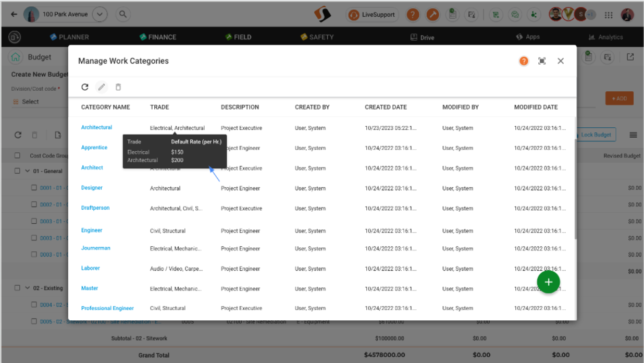Open the green connections nodes icon
This screenshot has height=363, width=644.
coord(534,15)
